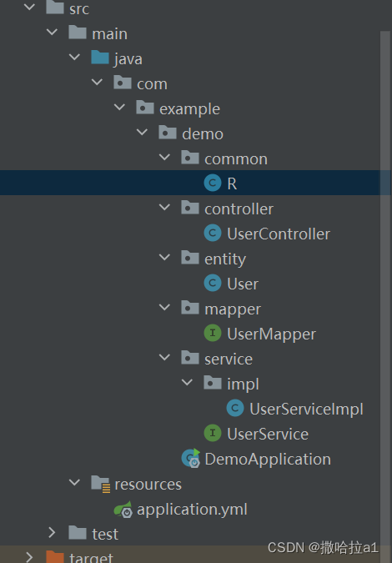The image size is (392, 563).
Task: Collapse the src folder chevron
Action: coord(29,7)
